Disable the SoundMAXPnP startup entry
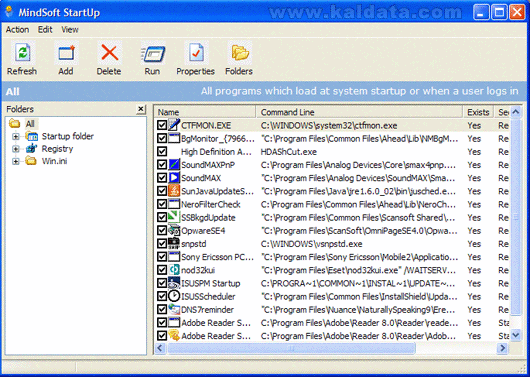Screen dimensions: 530x377 162,165
